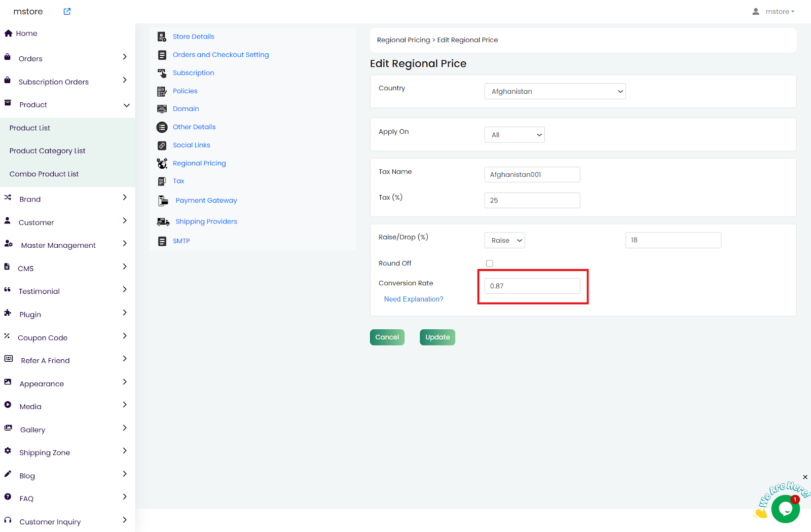Open the Country dropdown showing Afghanistan
The height and width of the screenshot is (532, 811).
555,92
